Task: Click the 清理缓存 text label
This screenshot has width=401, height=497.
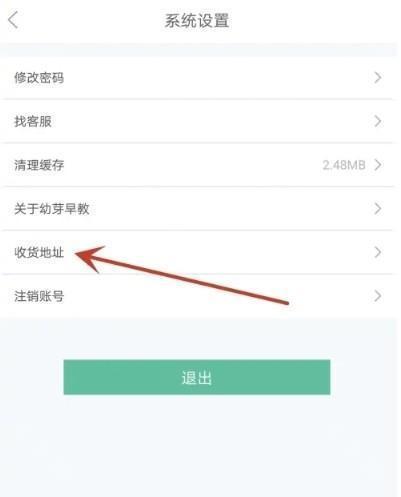Action: [x=39, y=165]
